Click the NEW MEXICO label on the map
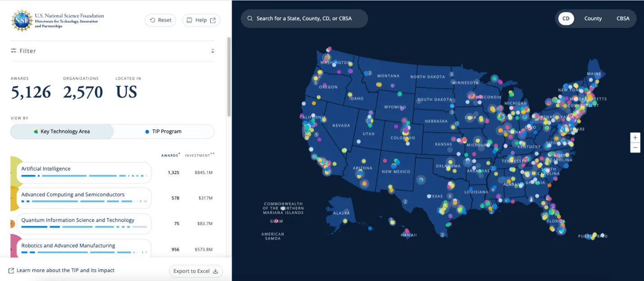 [396, 171]
